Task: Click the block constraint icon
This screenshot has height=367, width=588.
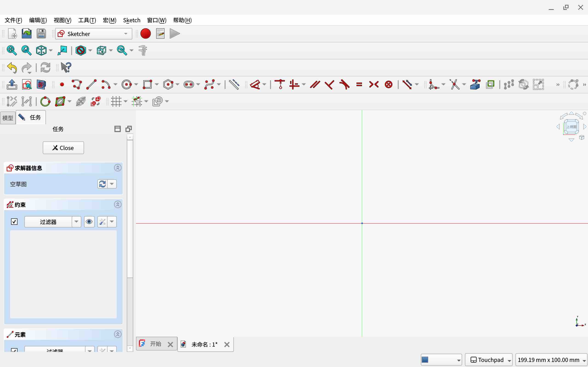Action: 389,84
